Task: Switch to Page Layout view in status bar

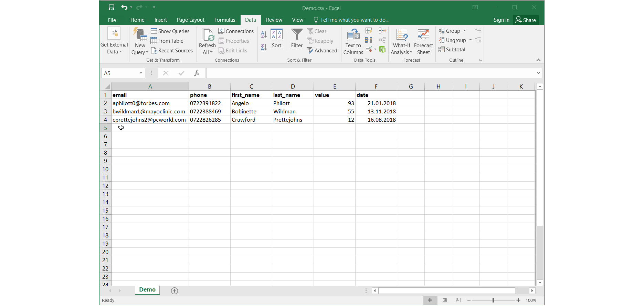Action: click(444, 300)
